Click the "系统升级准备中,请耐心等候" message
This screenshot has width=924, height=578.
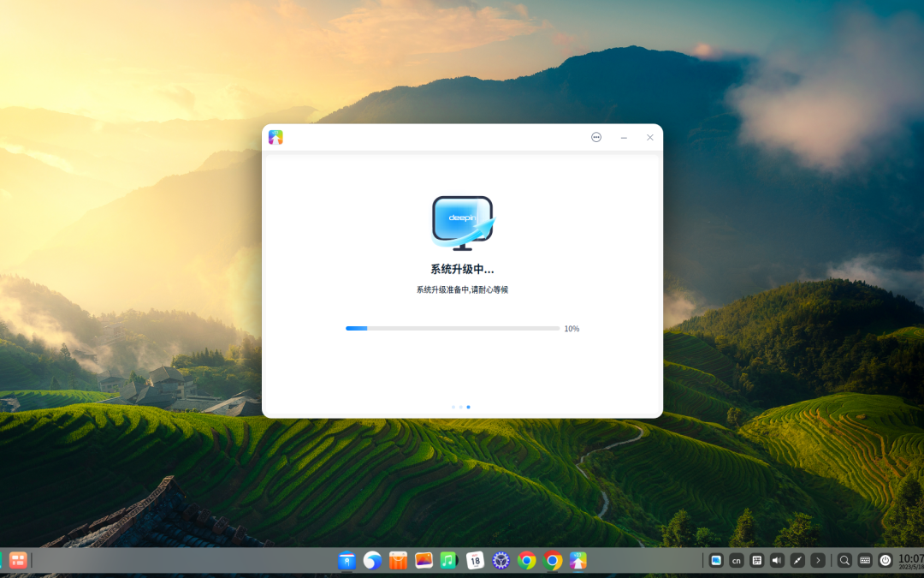(462, 289)
